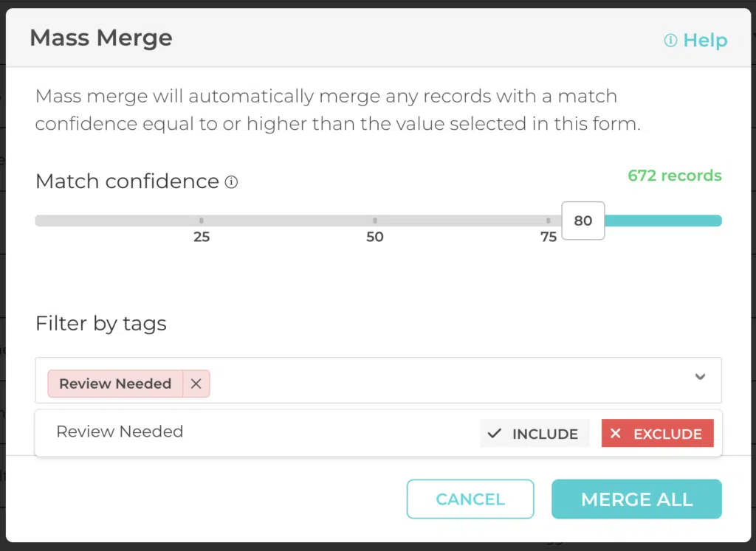The width and height of the screenshot is (756, 551).
Task: Click MERGE ALL to merge records
Action: (x=636, y=499)
